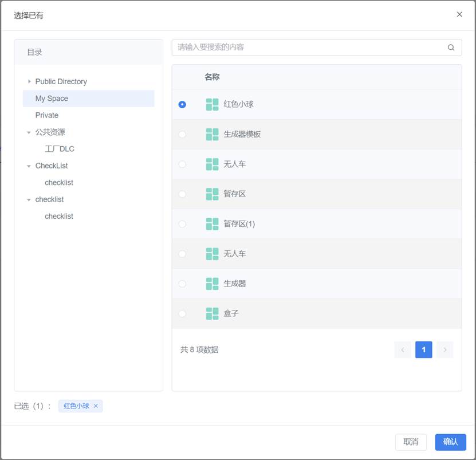Select the 公共资源 directory label
This screenshot has height=460, width=476.
tap(50, 132)
